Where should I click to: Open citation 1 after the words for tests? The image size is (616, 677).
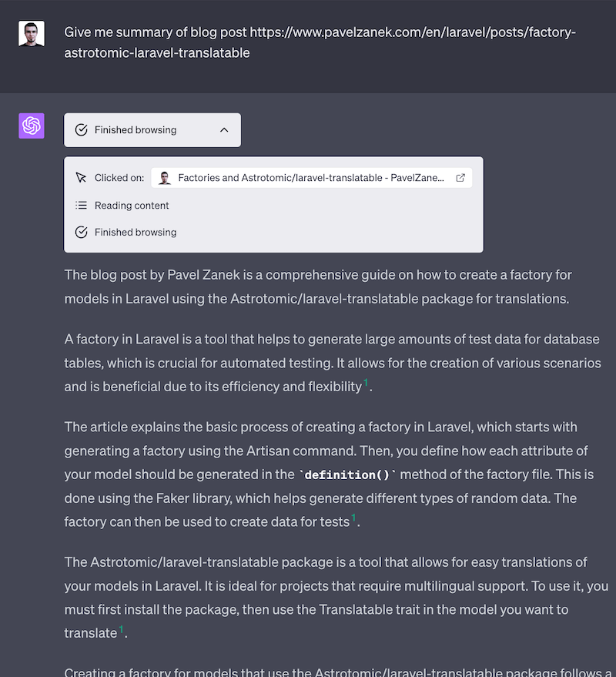pos(353,518)
